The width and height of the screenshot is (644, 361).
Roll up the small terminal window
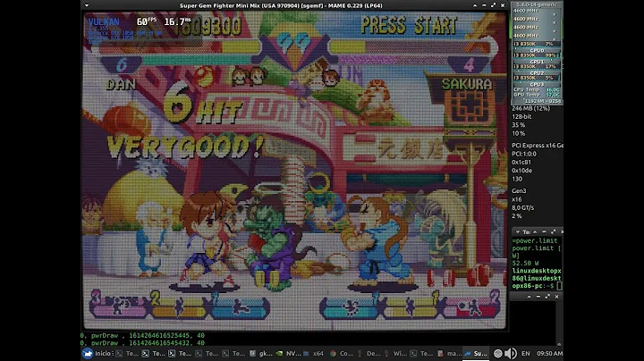(535, 231)
